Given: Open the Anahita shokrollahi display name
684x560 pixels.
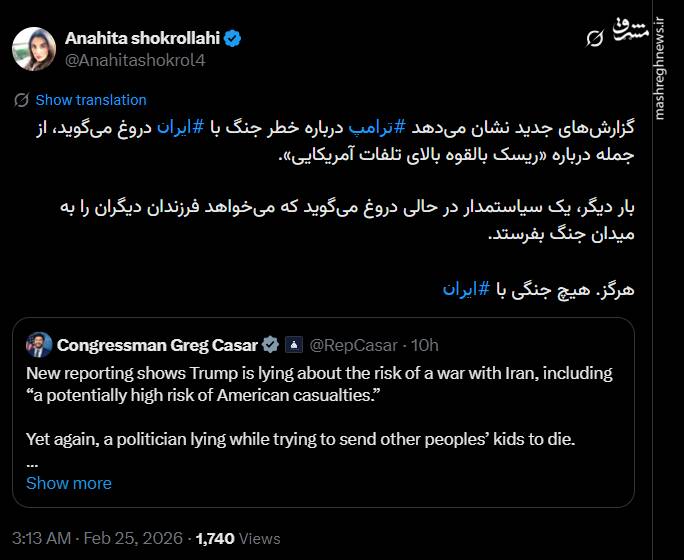Looking at the screenshot, I should [143, 39].
